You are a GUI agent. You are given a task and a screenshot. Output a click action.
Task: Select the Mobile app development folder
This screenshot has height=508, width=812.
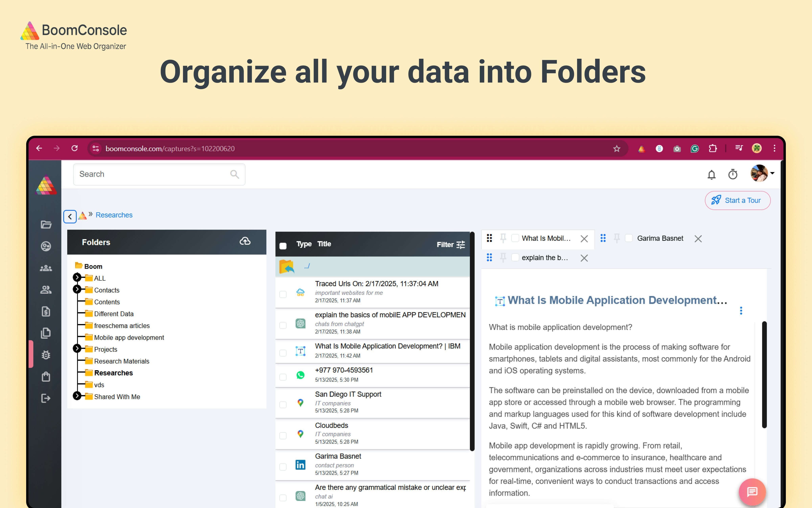click(129, 338)
